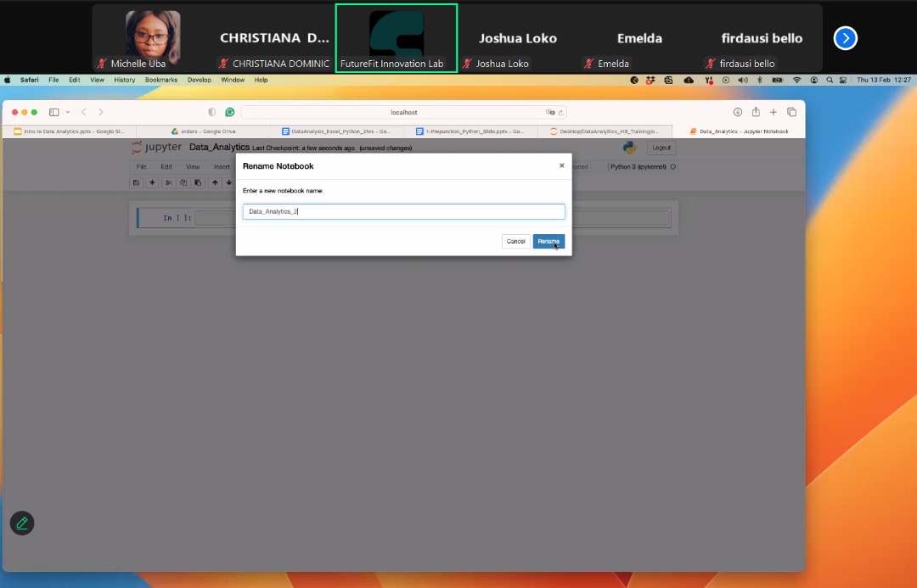
Task: Cancel the Rename Notebook dialog
Action: [x=515, y=242]
